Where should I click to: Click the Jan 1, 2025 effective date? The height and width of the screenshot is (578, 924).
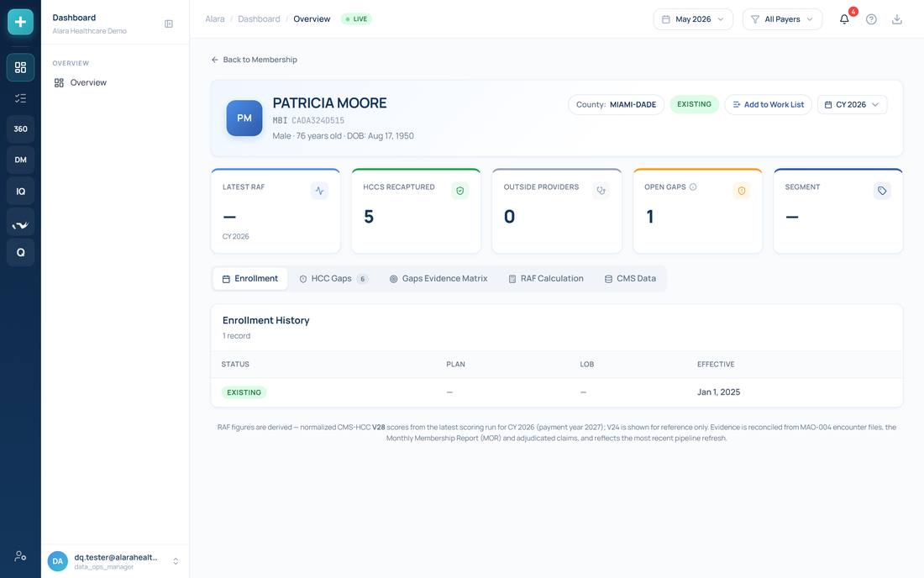[x=718, y=391]
